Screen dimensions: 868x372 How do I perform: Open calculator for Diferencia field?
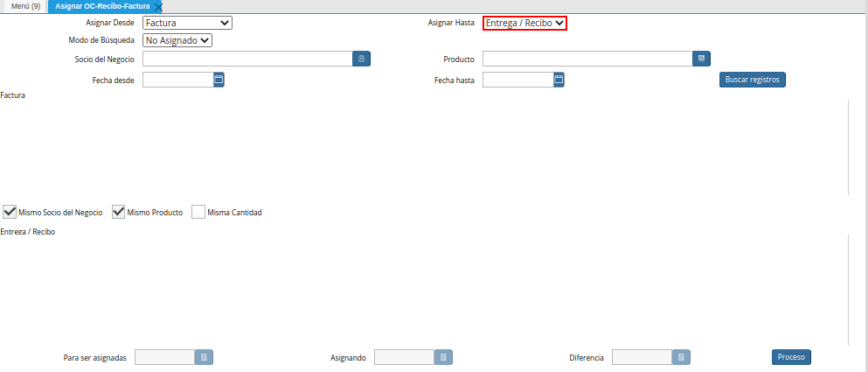coord(682,358)
